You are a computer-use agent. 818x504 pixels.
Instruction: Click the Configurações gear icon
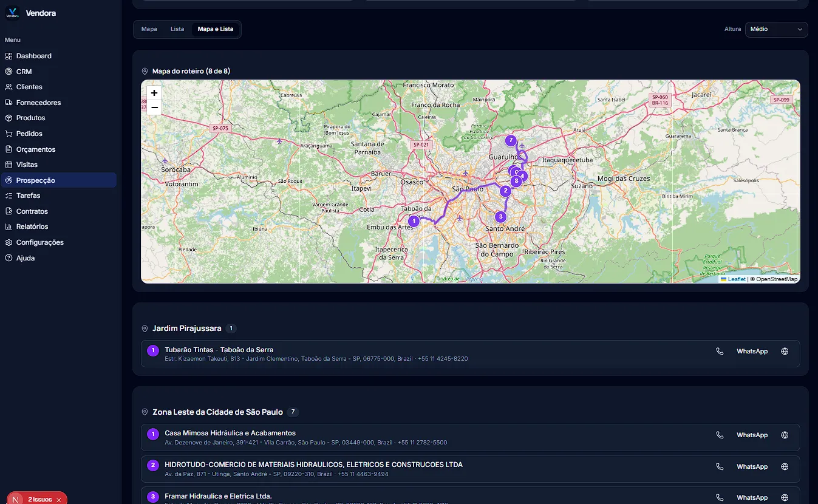coord(9,242)
